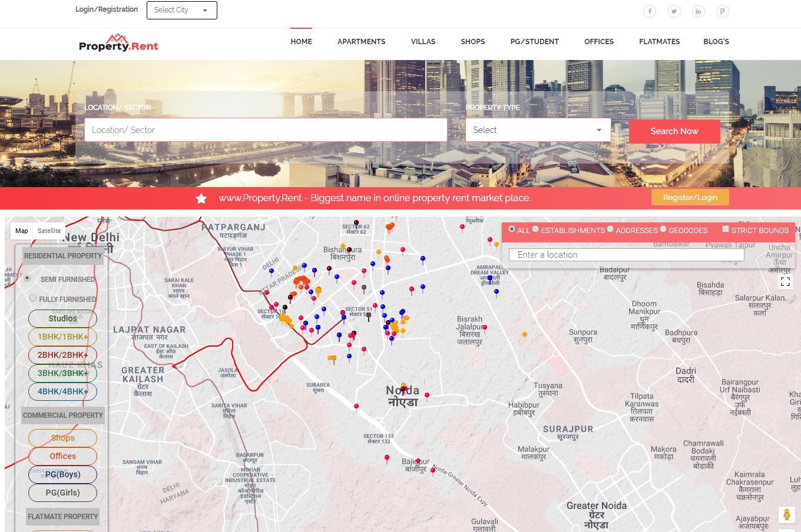Choose the Establishments radio filter

(535, 230)
